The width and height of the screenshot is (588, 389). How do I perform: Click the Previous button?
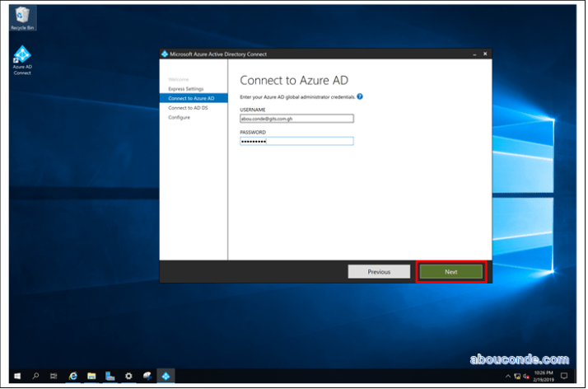(379, 271)
